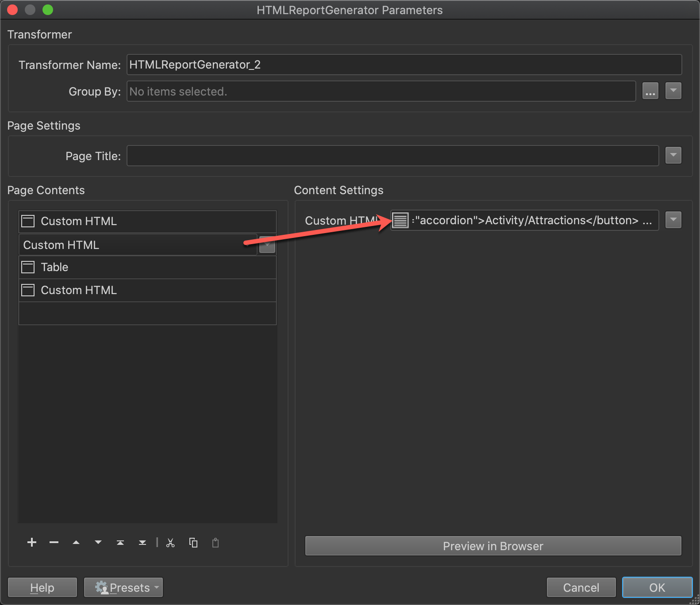Move selected content item up one position
Viewport: 700px width, 605px height.
[x=76, y=543]
